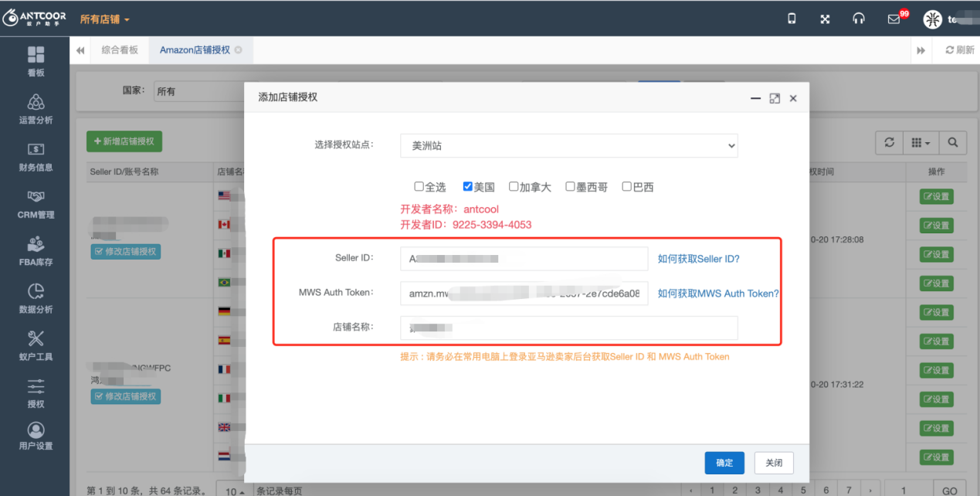The height and width of the screenshot is (496, 980).
Task: Click the ANTCOOR logo
Action: click(35, 18)
